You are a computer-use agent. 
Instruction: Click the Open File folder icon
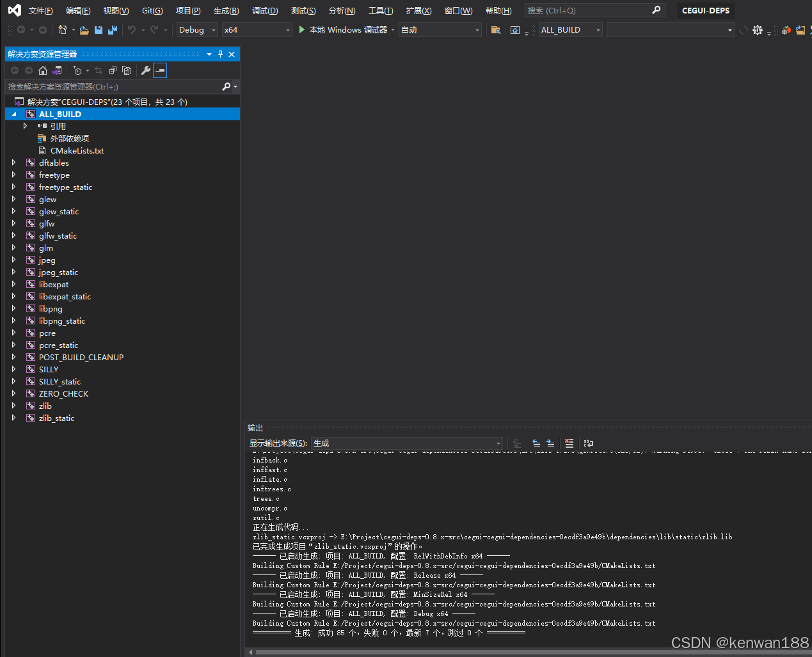[84, 29]
